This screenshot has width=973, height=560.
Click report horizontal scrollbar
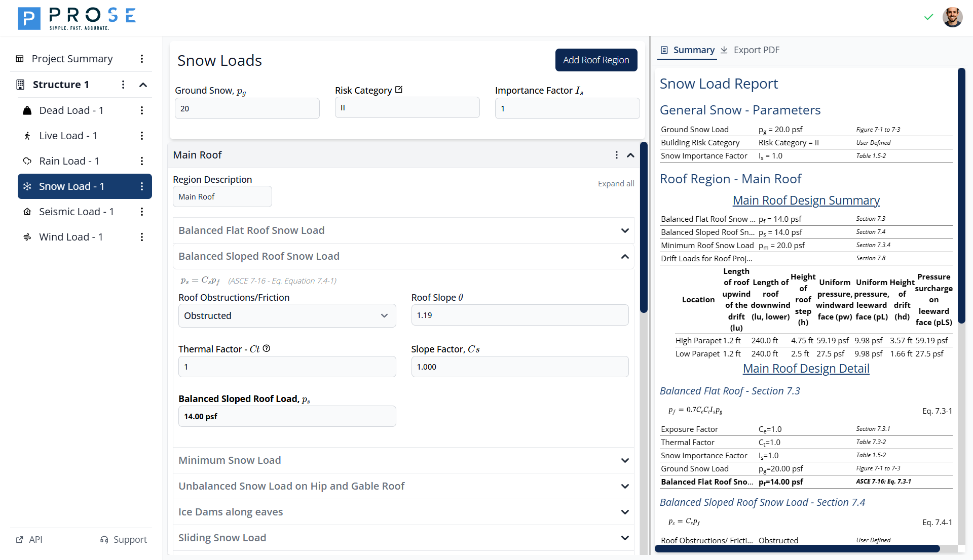pos(797,548)
